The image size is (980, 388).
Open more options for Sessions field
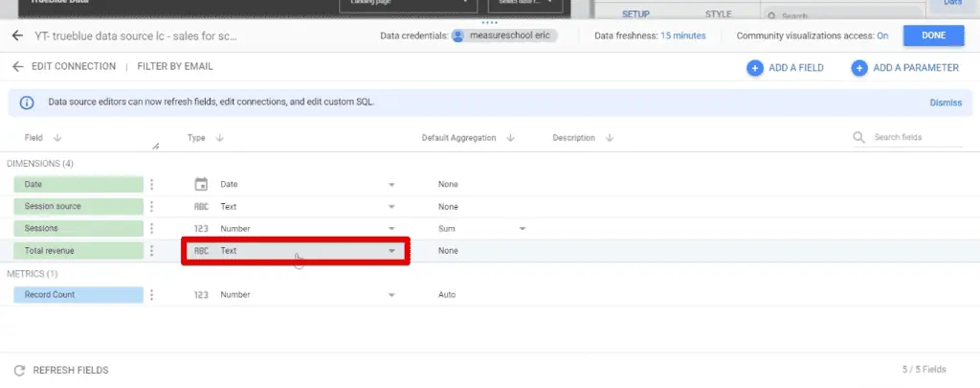click(x=152, y=228)
